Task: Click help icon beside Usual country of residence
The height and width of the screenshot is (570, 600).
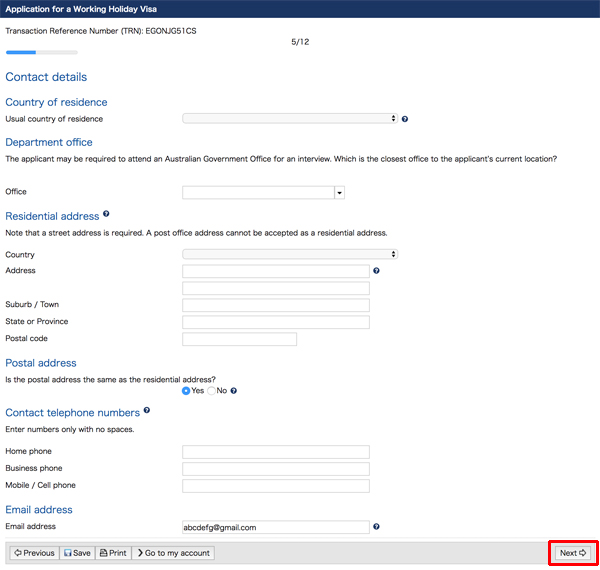Action: click(x=405, y=119)
